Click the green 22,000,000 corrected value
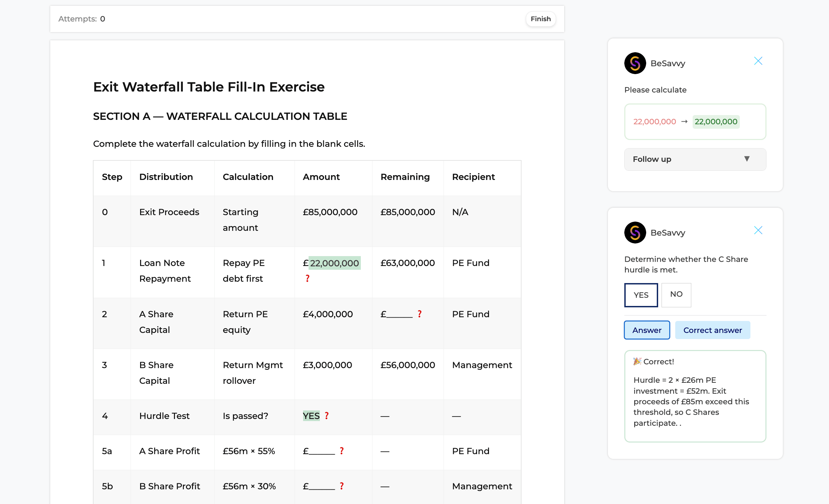The height and width of the screenshot is (504, 829). coord(716,122)
